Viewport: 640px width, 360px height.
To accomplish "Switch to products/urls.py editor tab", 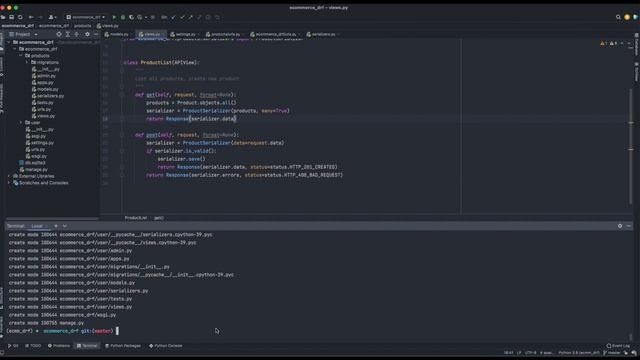I will 224,34.
